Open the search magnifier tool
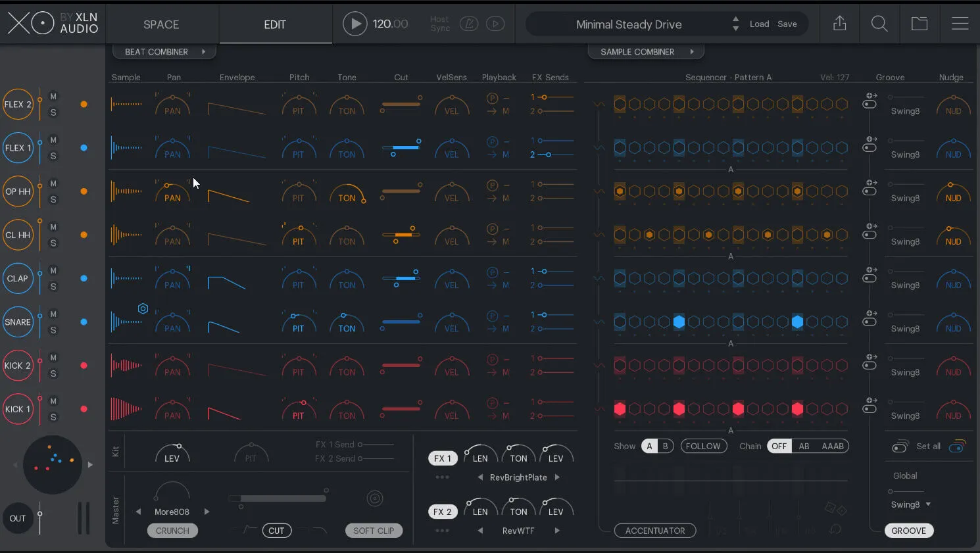 pyautogui.click(x=879, y=24)
